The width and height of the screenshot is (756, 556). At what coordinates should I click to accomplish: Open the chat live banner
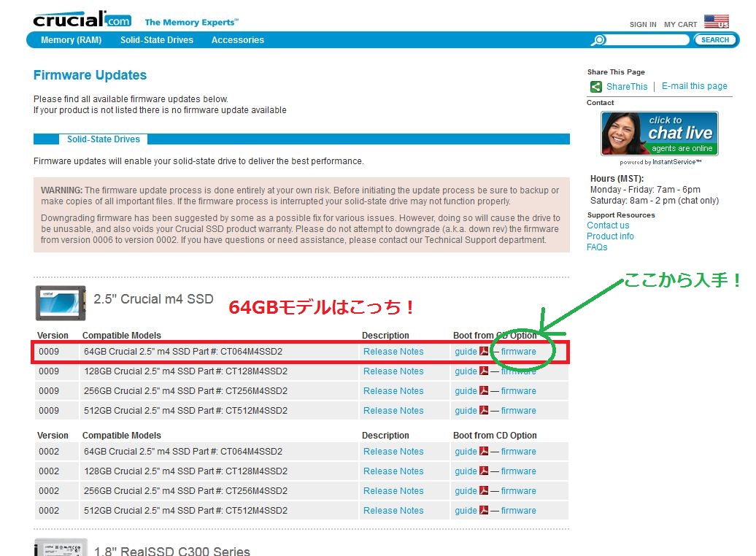point(660,134)
